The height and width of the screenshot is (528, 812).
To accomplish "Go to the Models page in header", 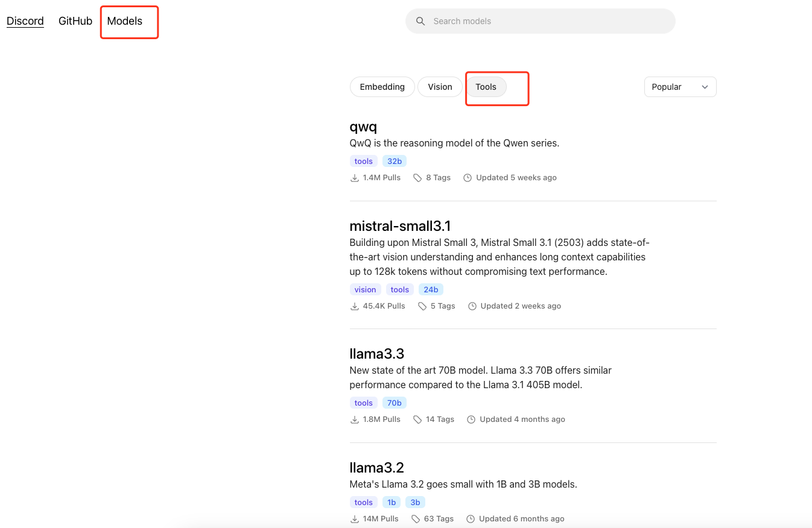I will coord(125,21).
